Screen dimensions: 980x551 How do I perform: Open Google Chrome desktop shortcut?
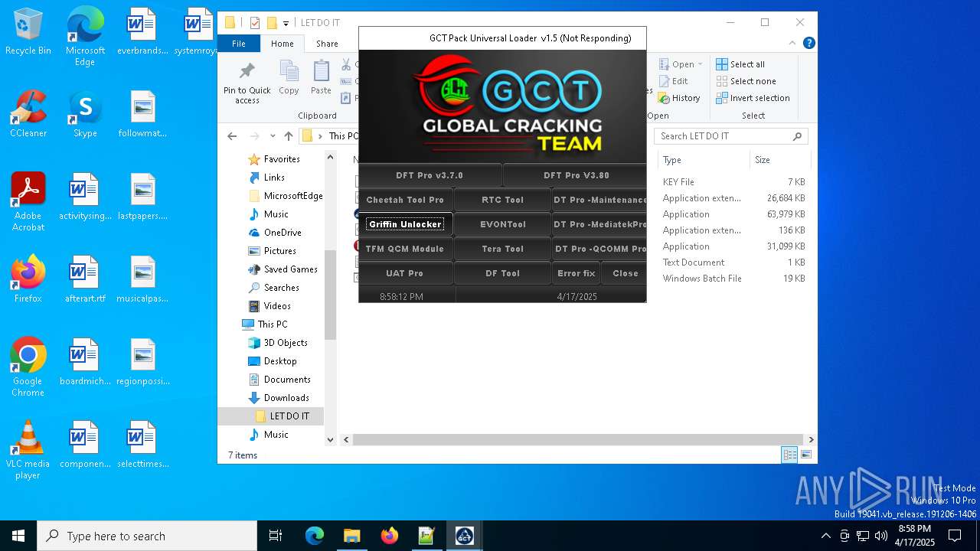pyautogui.click(x=28, y=367)
